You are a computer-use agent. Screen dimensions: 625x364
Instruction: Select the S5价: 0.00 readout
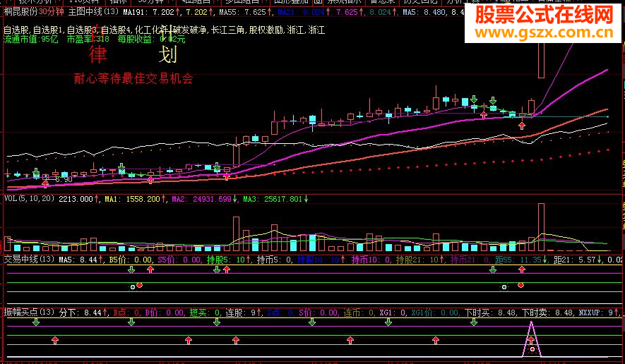(x=179, y=260)
